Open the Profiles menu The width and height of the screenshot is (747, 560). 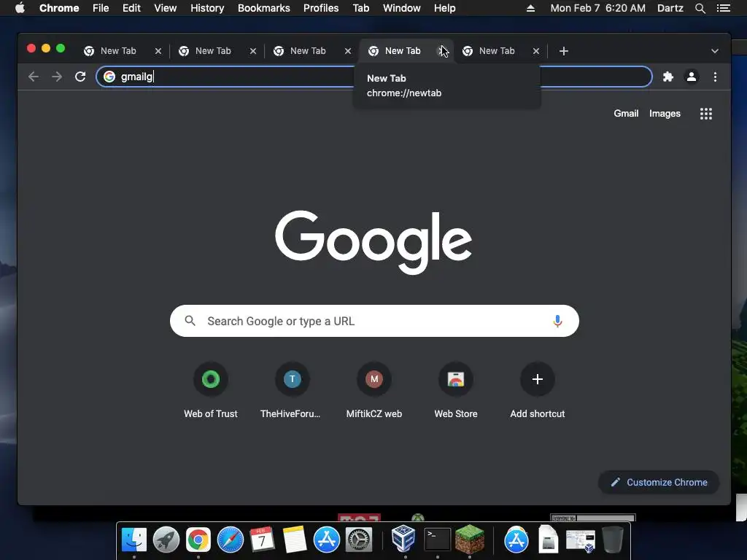(321, 8)
